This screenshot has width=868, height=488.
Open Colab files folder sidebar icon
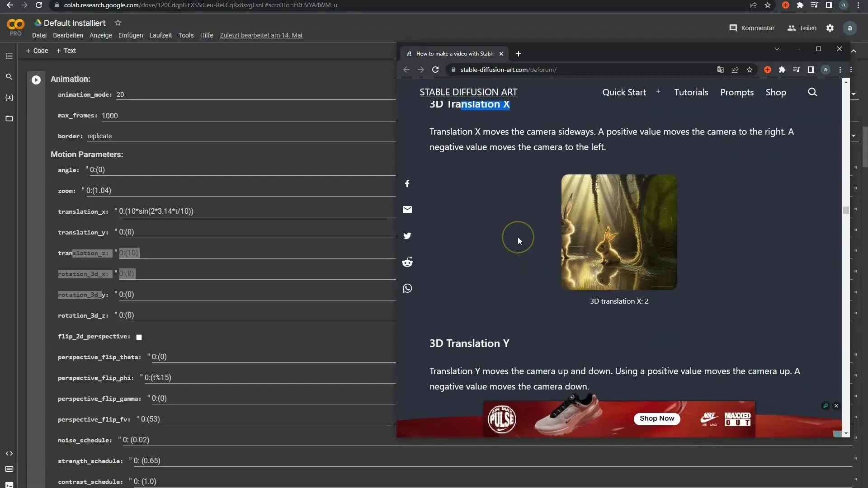(9, 118)
